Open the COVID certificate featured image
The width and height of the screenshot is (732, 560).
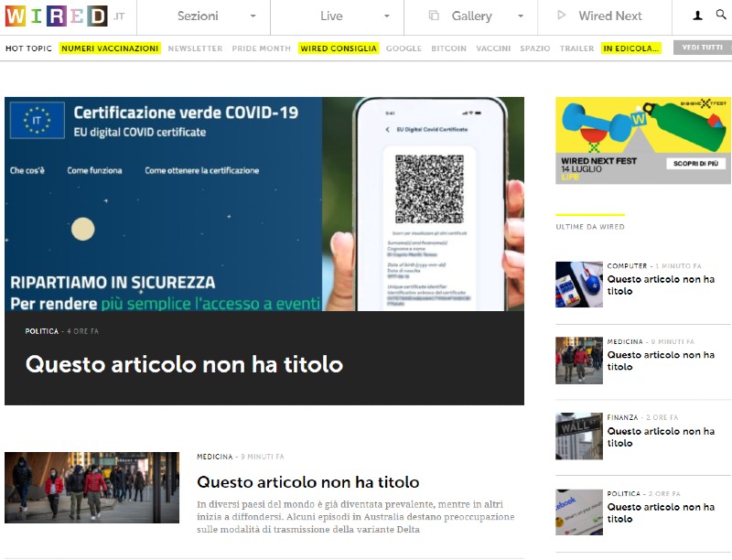(264, 204)
